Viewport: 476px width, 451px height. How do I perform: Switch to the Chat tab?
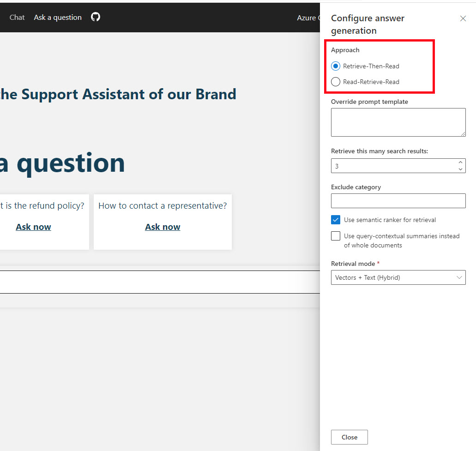point(17,18)
